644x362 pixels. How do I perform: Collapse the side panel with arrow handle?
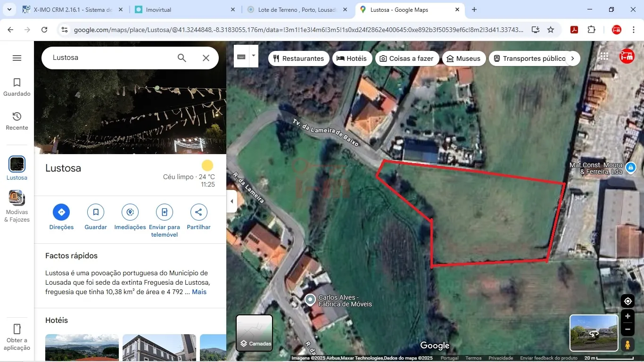(x=231, y=201)
